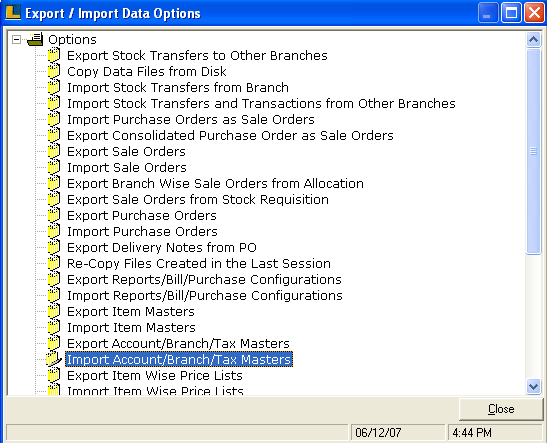Click the Close button
Screen dimensions: 547x443
pyautogui.click(x=501, y=409)
